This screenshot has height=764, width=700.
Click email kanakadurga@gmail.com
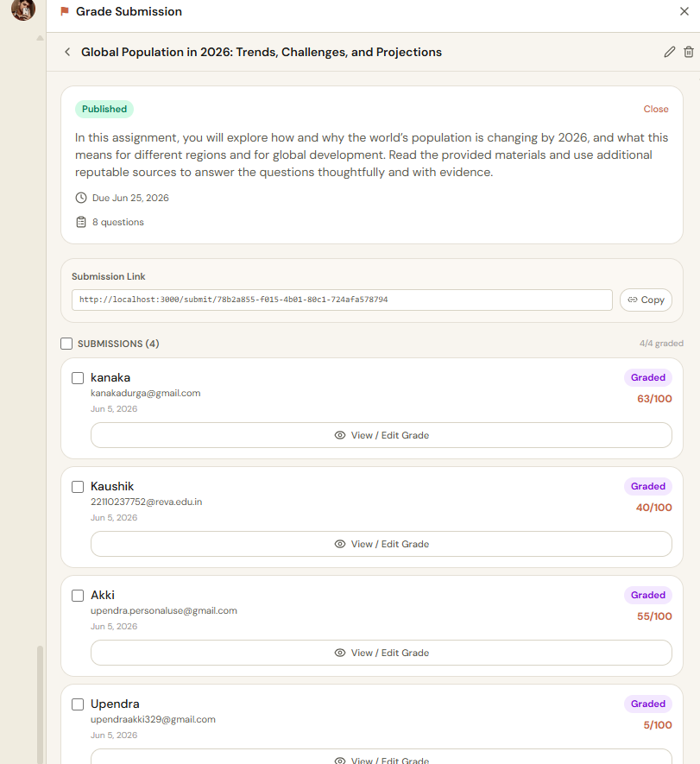click(146, 393)
